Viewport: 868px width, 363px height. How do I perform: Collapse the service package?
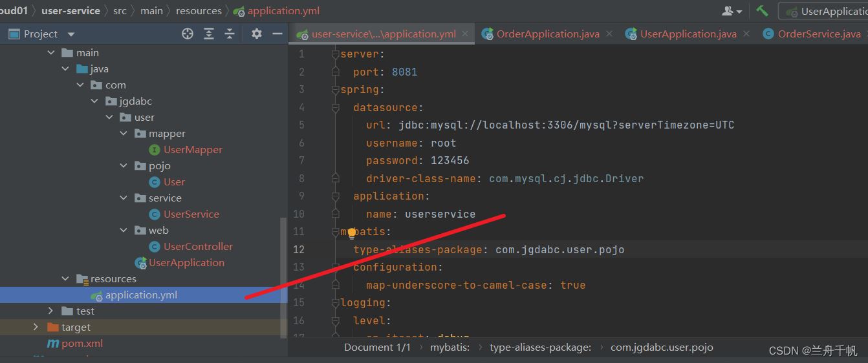coord(124,198)
